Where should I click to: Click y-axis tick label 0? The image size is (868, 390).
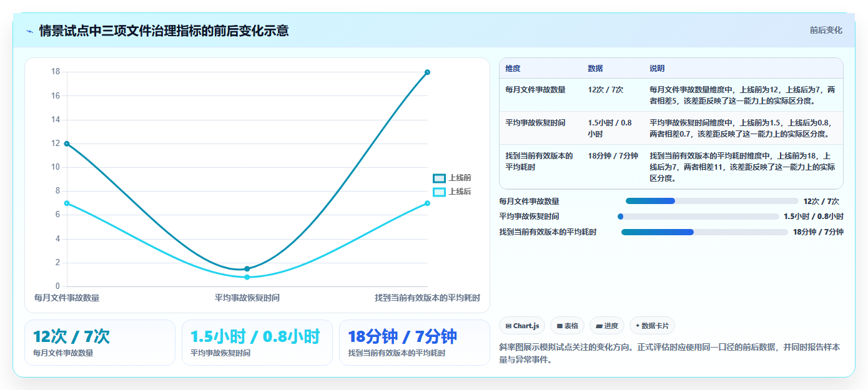(x=58, y=286)
